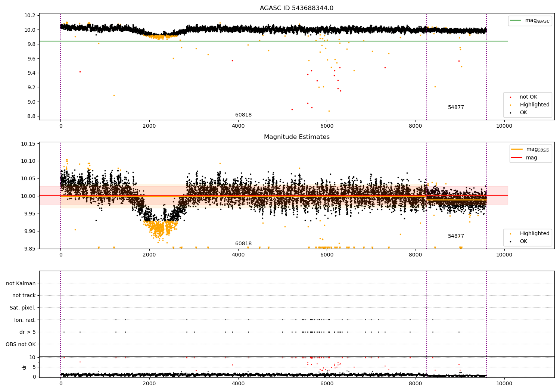Click the 2000 x-tick under the bottom plot

(149, 383)
